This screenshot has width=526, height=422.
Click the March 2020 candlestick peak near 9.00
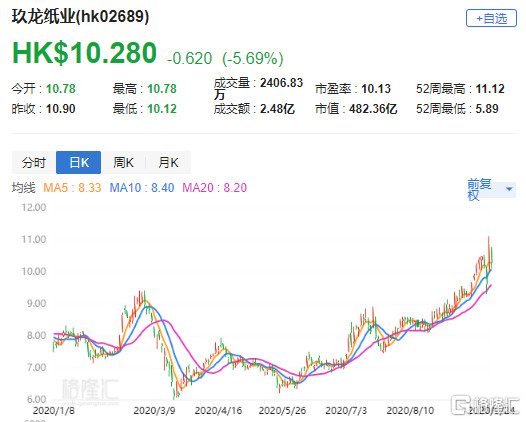tap(144, 297)
